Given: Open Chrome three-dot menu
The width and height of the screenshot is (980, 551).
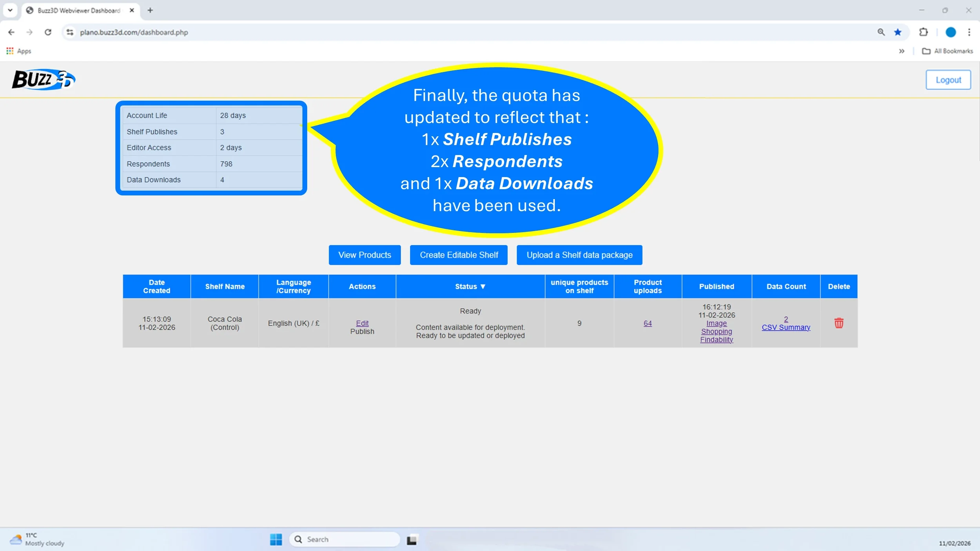Looking at the screenshot, I should (969, 32).
